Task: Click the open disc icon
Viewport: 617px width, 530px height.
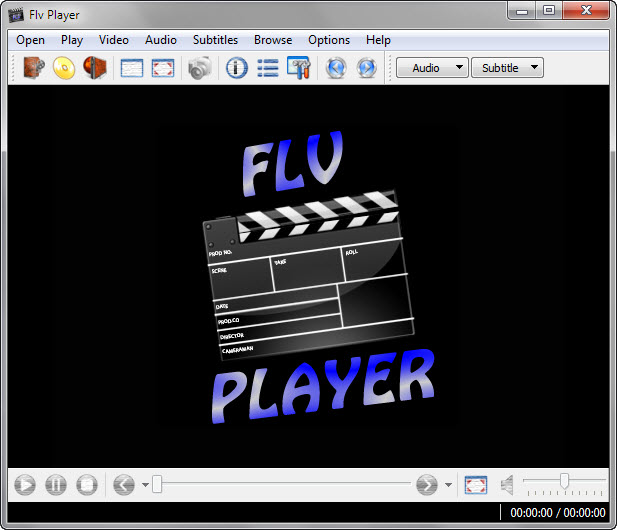Action: click(64, 68)
